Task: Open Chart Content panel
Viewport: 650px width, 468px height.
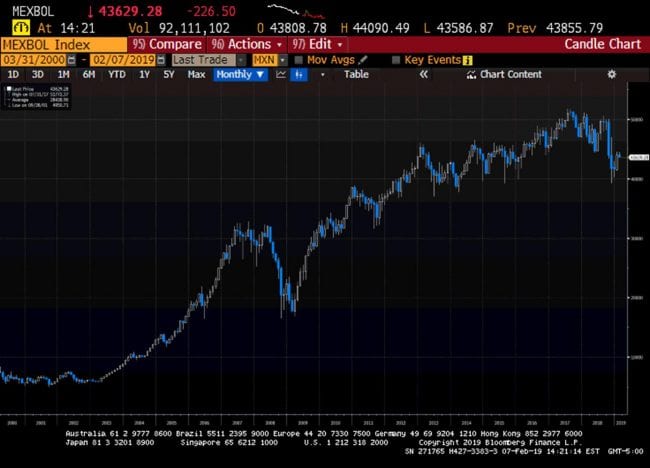Action: pyautogui.click(x=506, y=75)
